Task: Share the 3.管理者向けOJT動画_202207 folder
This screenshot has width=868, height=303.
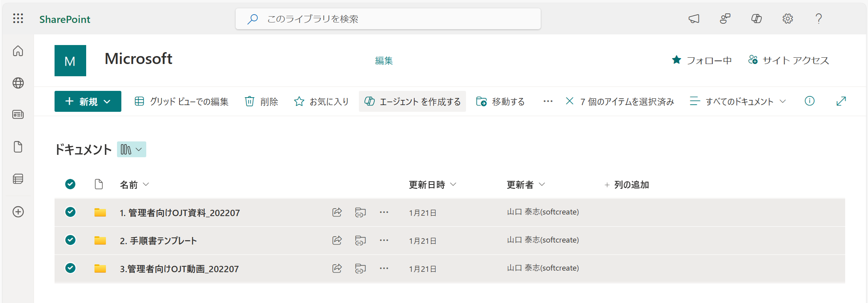Action: click(x=337, y=268)
